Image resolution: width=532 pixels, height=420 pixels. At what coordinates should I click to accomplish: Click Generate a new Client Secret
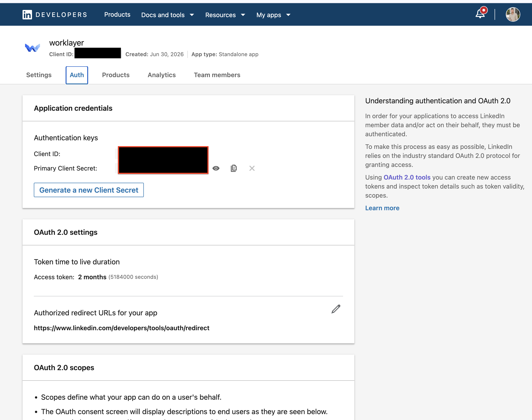89,190
